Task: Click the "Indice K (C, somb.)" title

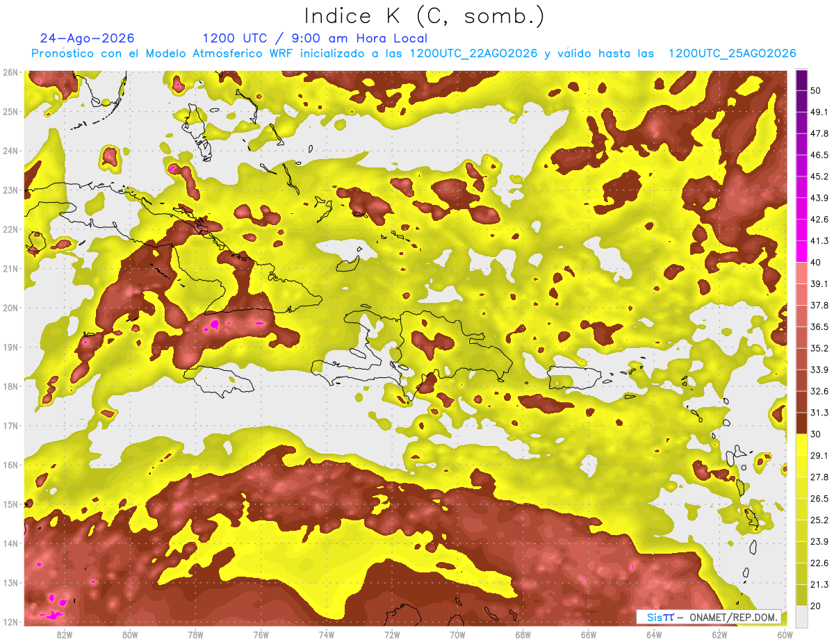Action: [x=424, y=16]
